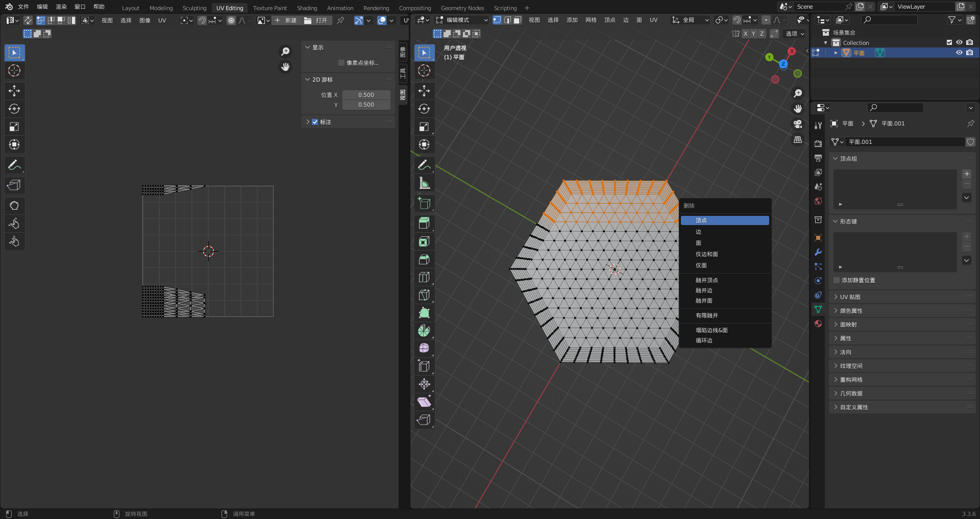Enable the pixel coordinates checkbox
The height and width of the screenshot is (519, 980).
point(341,63)
